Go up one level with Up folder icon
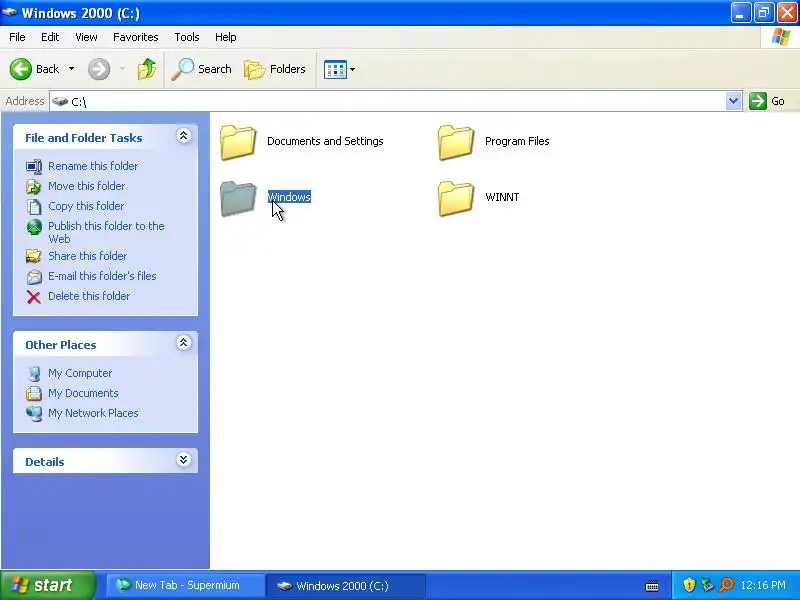800x600 pixels. coord(147,69)
